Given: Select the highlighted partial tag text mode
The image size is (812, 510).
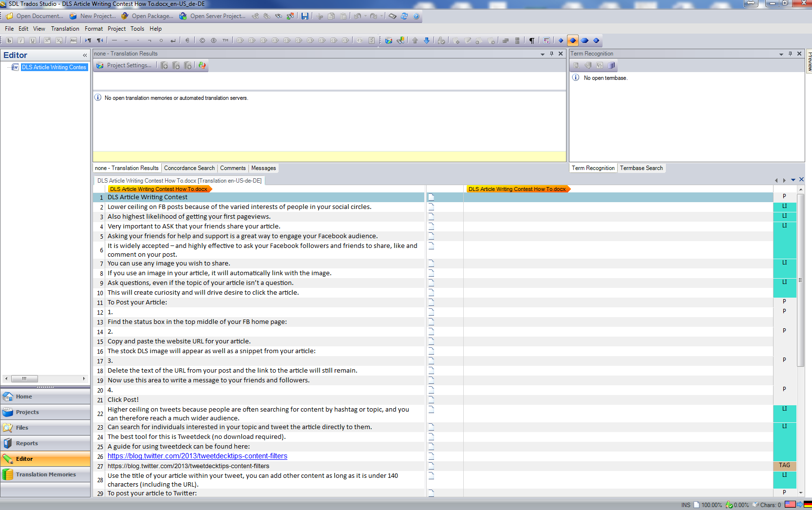Looking at the screenshot, I should pos(573,40).
